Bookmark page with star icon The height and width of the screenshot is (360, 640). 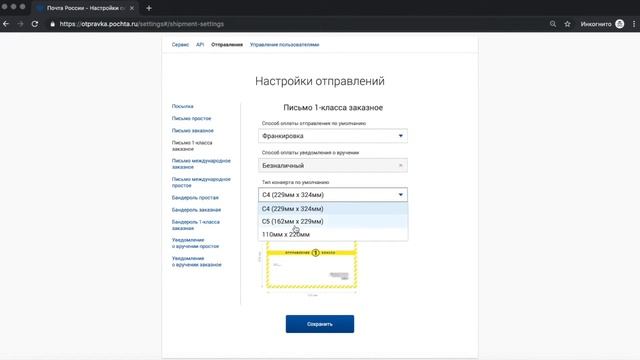tap(567, 24)
